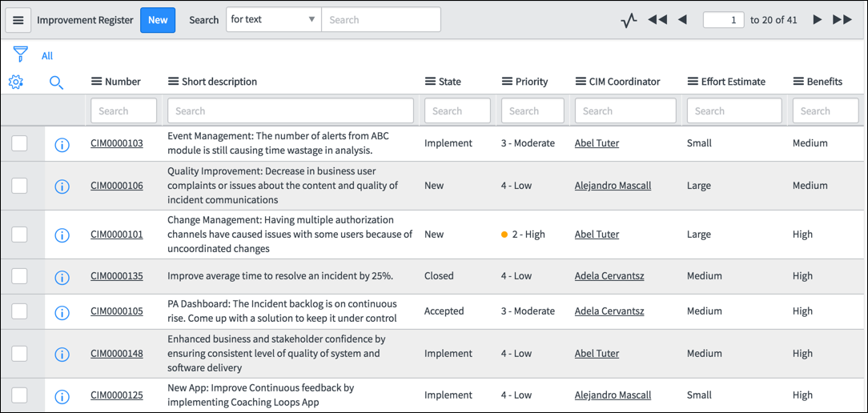Open the filter funnel icon
868x413 pixels.
point(20,54)
